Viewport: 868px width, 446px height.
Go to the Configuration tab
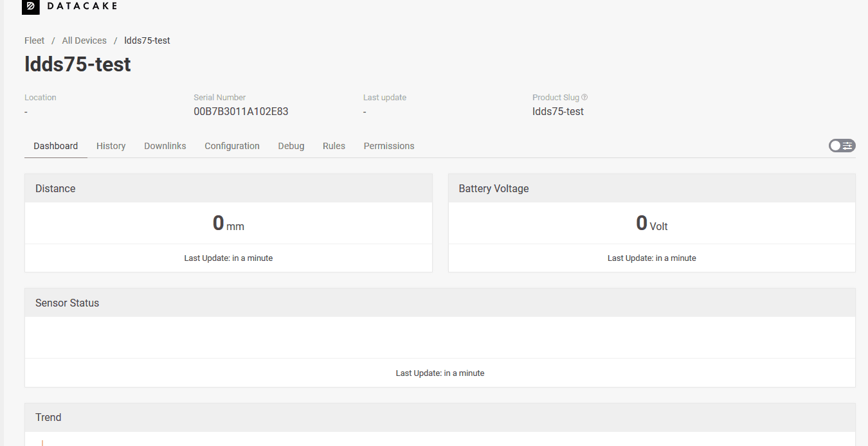point(232,146)
